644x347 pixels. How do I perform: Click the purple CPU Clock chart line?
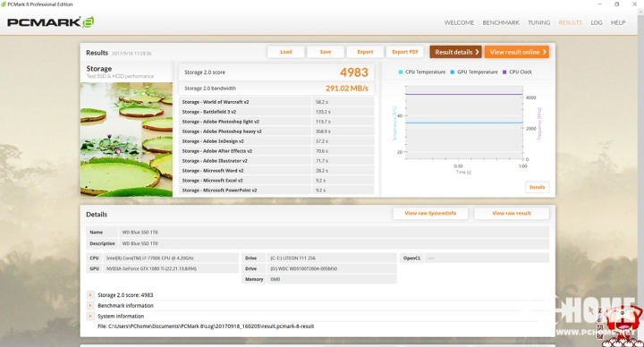pos(463,95)
